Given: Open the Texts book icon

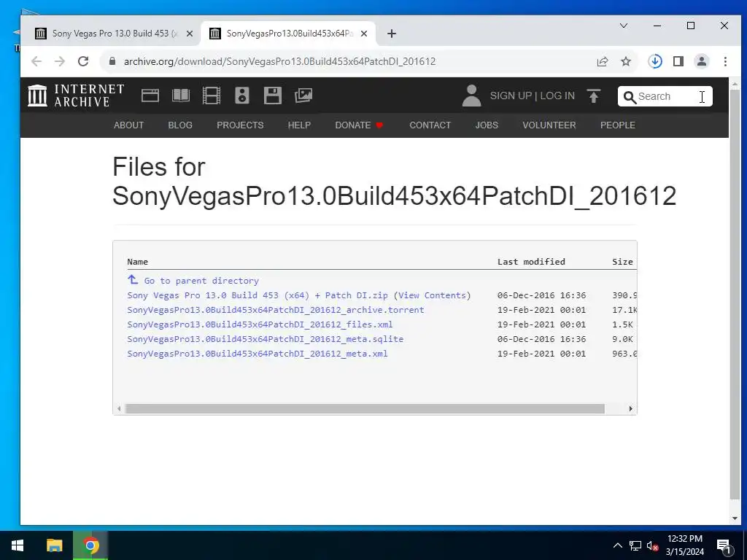Looking at the screenshot, I should click(x=181, y=96).
